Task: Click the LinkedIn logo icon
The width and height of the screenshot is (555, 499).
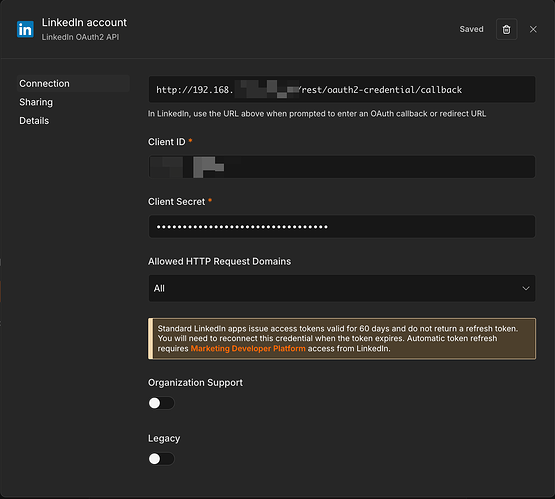Action: pyautogui.click(x=25, y=29)
